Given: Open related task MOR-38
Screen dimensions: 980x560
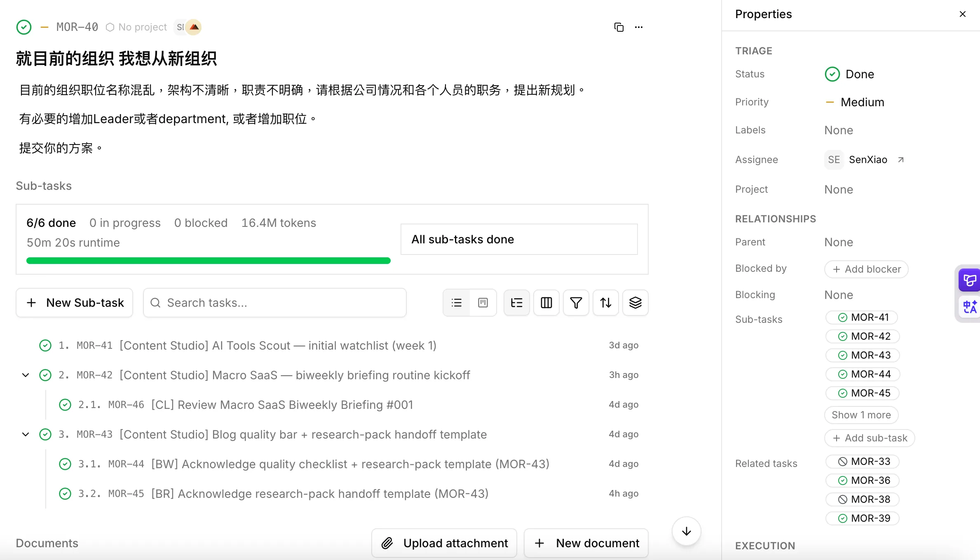Looking at the screenshot, I should [x=863, y=499].
